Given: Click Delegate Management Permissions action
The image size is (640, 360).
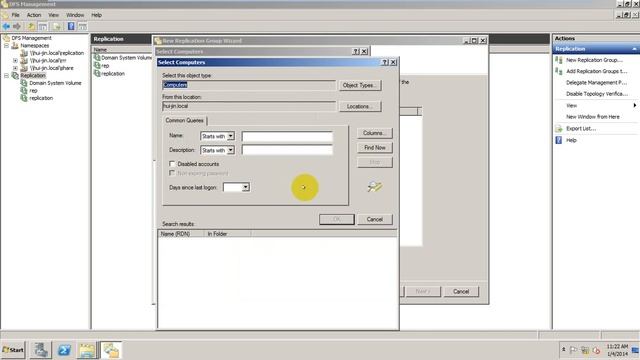Looking at the screenshot, I should coord(596,82).
